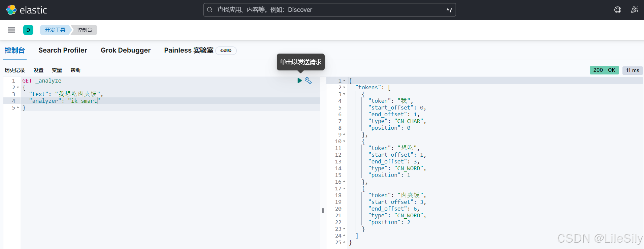Focus the global search field
Screen dimensions: 644x249
coord(329,10)
